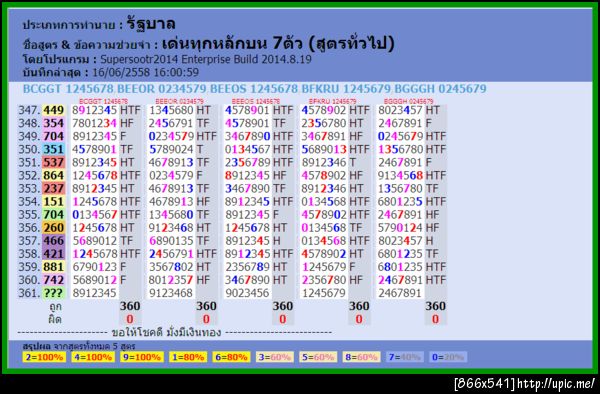Click the 9023456 prediction in row 361
This screenshot has height=394, width=600.
[248, 293]
